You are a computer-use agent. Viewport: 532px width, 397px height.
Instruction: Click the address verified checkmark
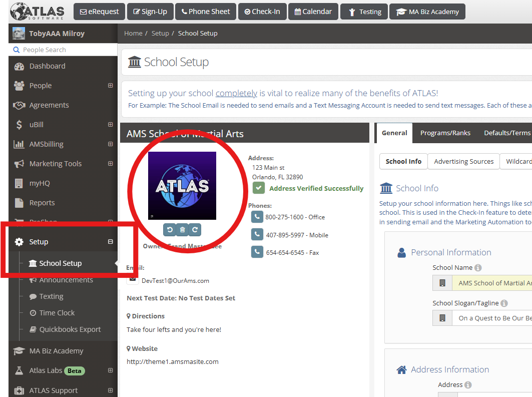(x=259, y=188)
